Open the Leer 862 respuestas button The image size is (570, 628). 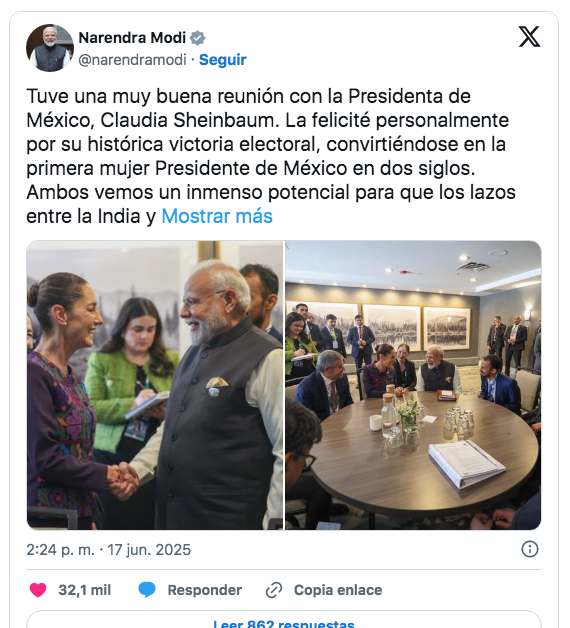(284, 620)
